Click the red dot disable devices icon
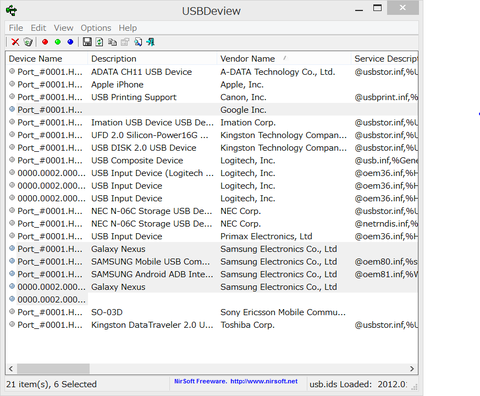 (x=45, y=42)
